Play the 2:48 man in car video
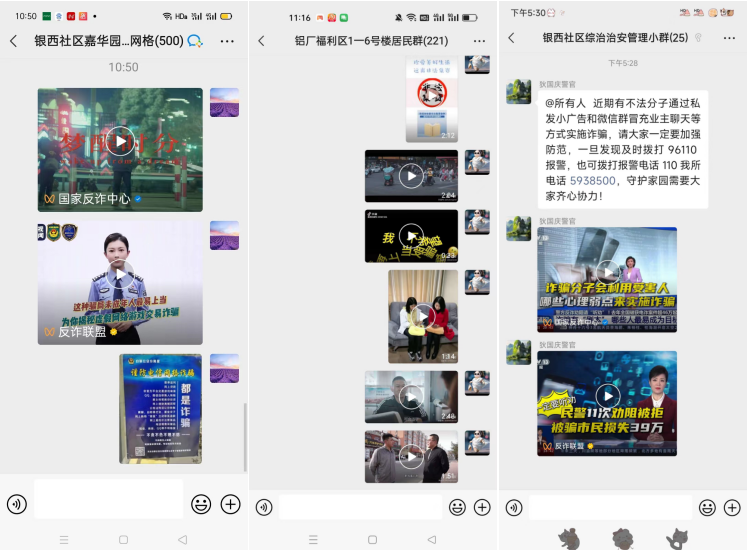This screenshot has width=747, height=550. pos(411,397)
